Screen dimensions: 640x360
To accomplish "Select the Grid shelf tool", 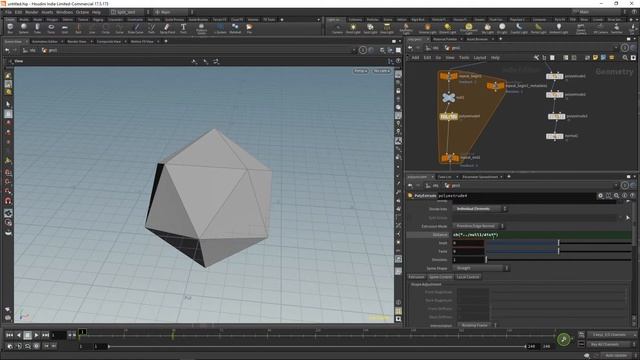I will (x=64, y=28).
